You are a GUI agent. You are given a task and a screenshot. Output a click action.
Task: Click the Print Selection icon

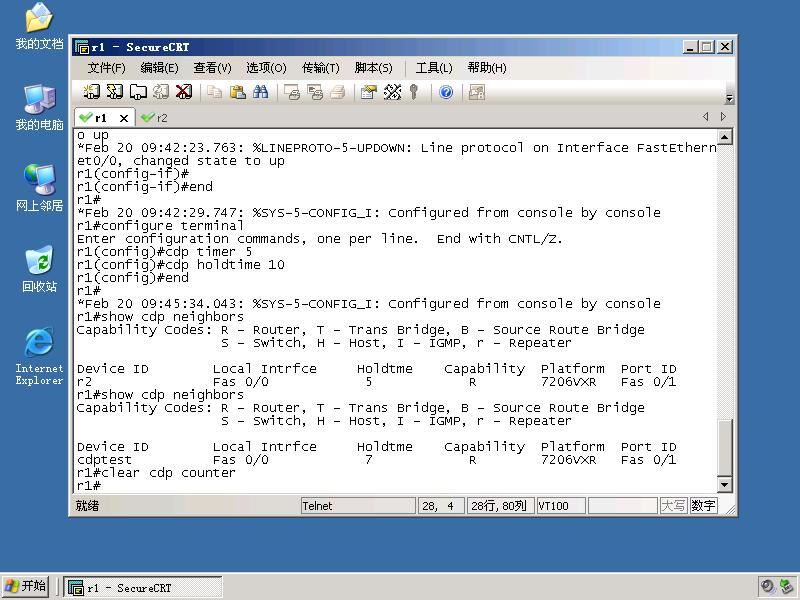click(315, 92)
